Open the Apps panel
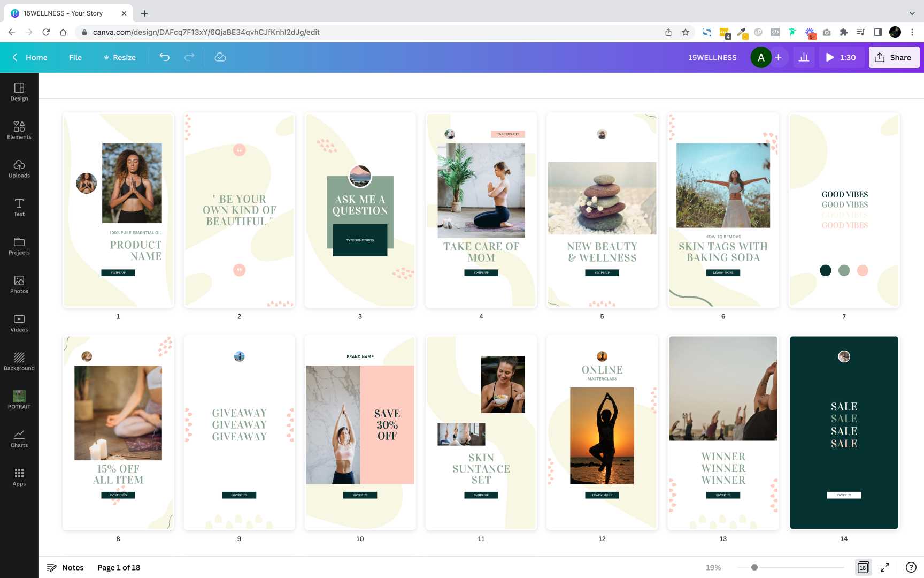 pos(19,477)
